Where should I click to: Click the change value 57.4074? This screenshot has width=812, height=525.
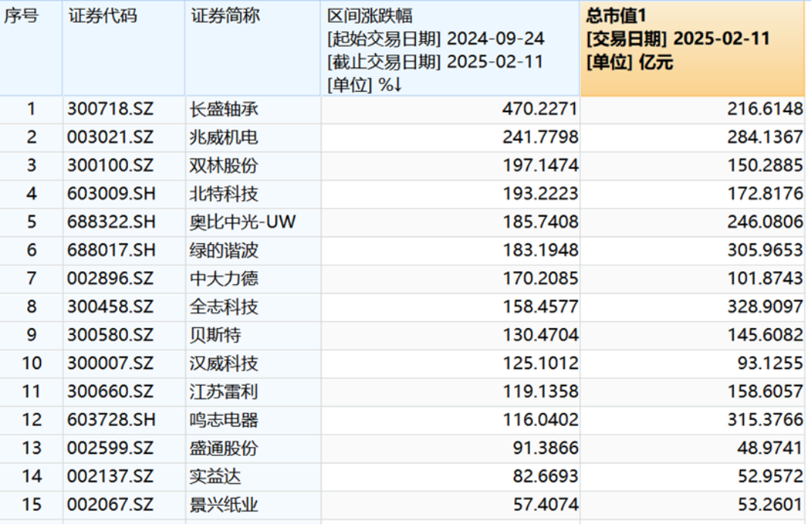point(545,505)
